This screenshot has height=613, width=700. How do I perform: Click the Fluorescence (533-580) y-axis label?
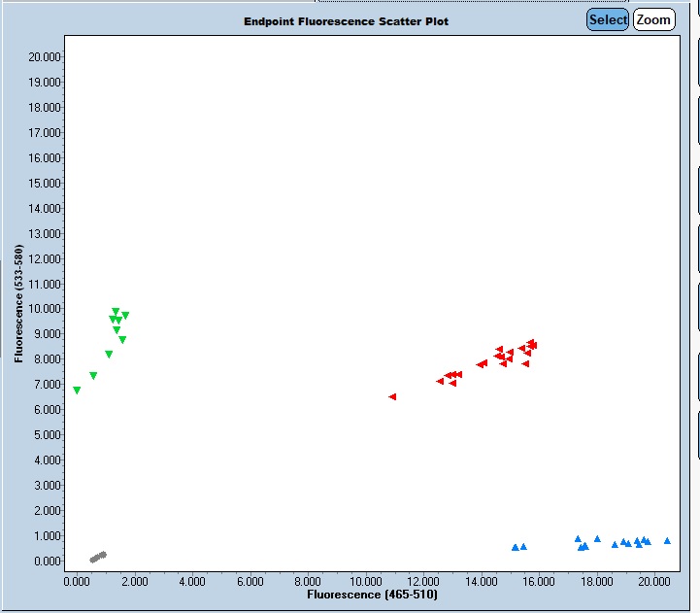tap(19, 303)
